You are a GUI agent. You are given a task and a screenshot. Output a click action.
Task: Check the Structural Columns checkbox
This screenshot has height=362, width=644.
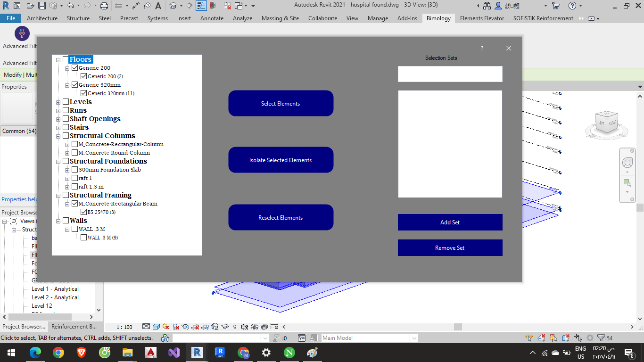coord(66,136)
